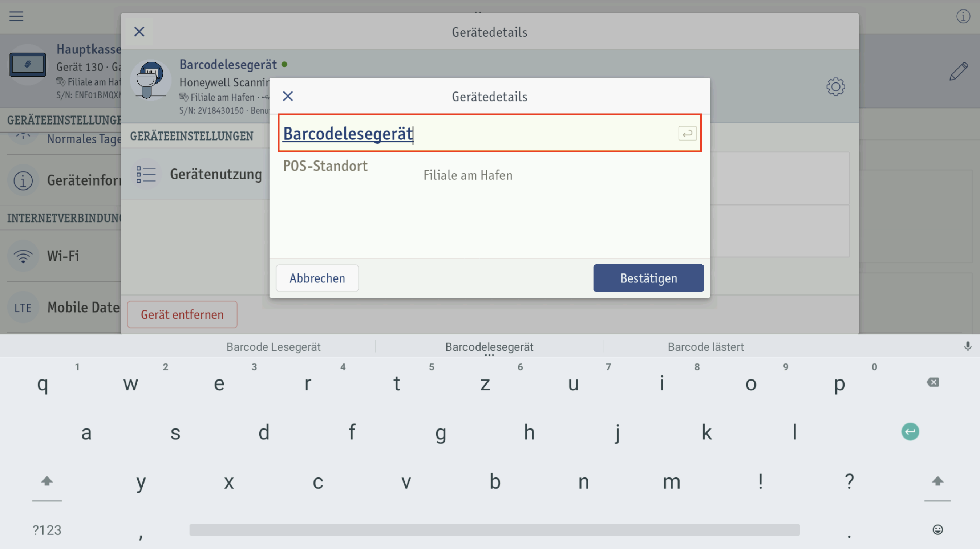
Task: Click the enter icon in name field
Action: coord(687,134)
